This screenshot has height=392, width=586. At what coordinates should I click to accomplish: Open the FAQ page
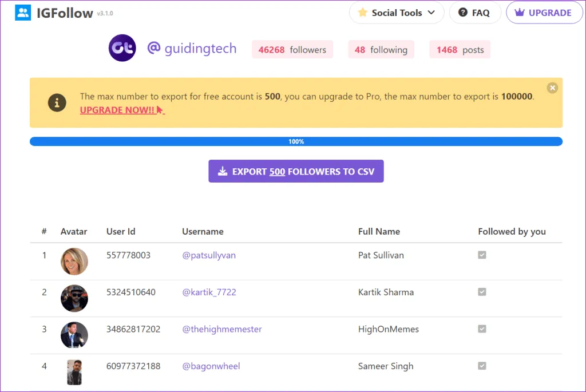click(474, 13)
